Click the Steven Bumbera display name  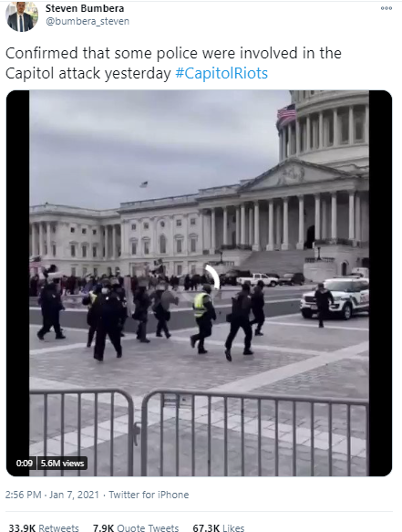(x=85, y=8)
